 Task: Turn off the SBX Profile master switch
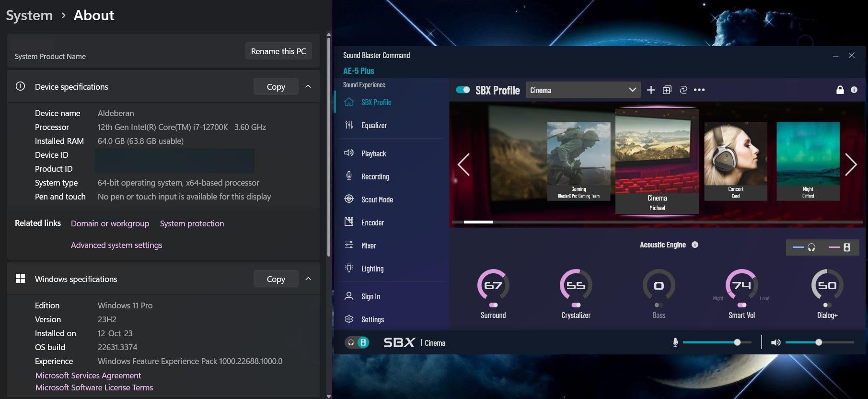tap(463, 90)
